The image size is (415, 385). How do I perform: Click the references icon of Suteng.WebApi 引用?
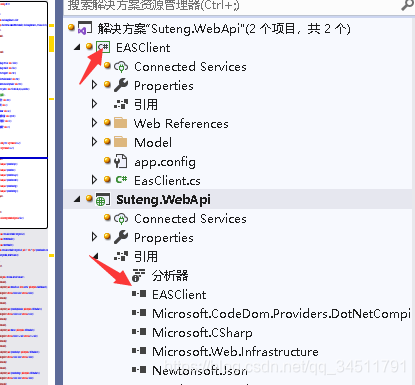(121, 256)
